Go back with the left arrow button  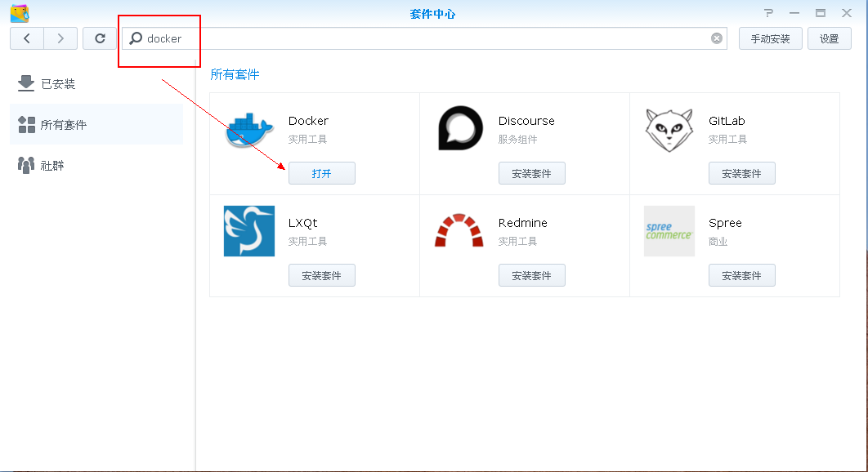27,38
